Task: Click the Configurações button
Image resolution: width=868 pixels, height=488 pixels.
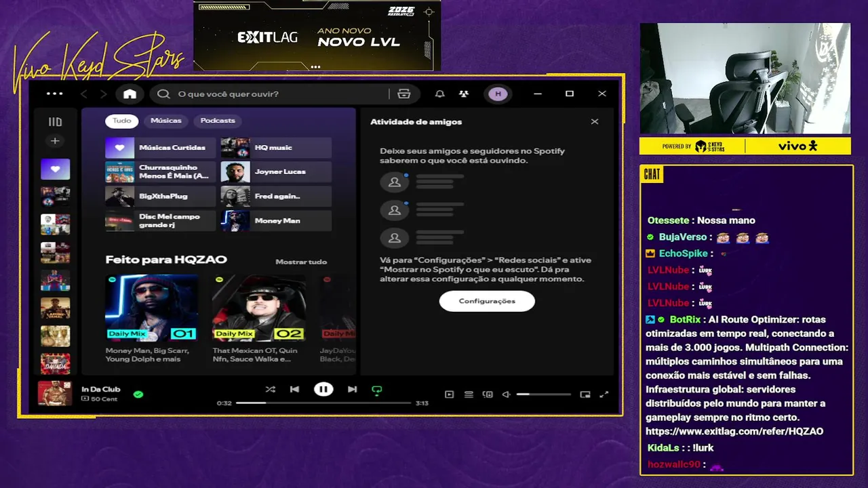Action: [x=487, y=301]
